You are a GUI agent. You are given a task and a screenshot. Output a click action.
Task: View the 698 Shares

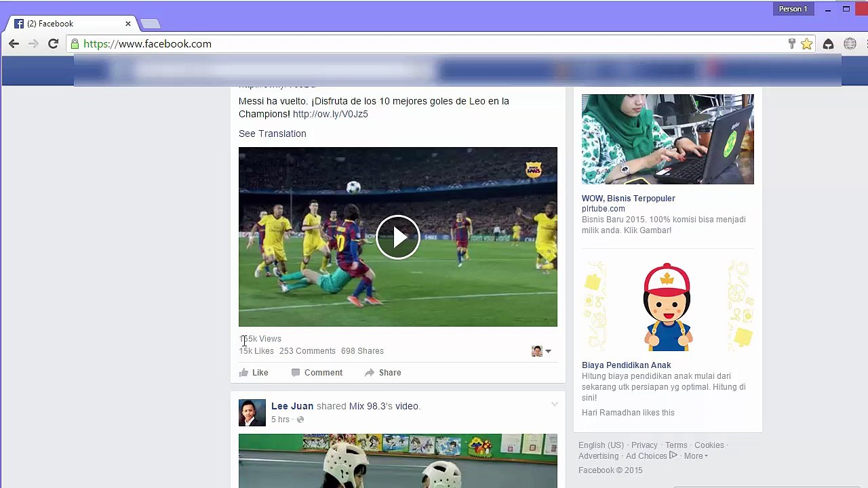362,351
